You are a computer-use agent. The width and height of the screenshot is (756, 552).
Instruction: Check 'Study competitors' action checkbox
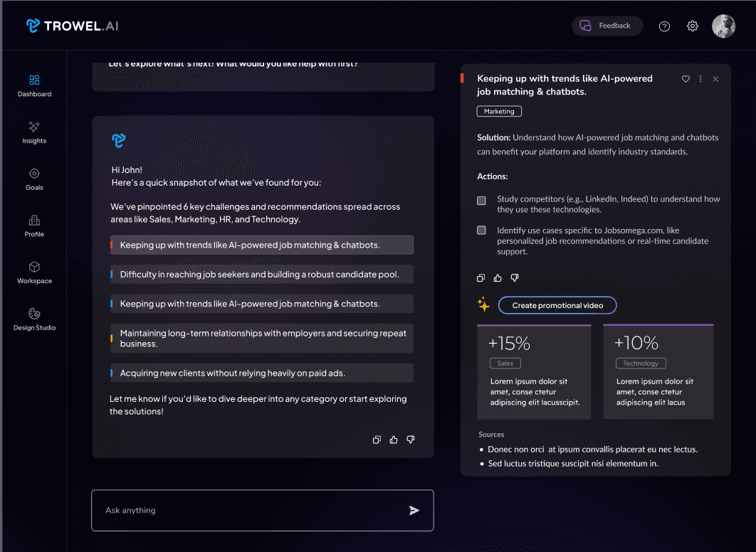point(481,201)
